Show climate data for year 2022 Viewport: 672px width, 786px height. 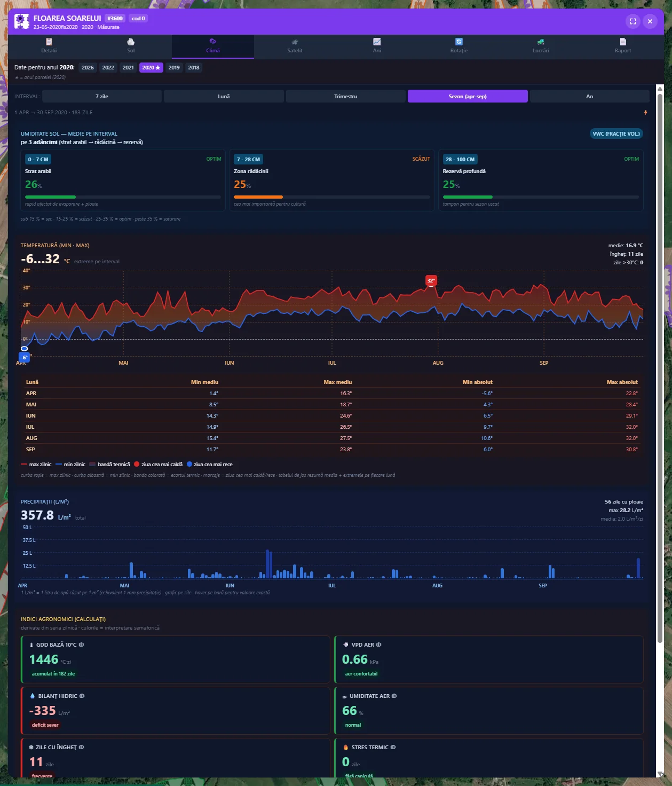click(x=108, y=67)
